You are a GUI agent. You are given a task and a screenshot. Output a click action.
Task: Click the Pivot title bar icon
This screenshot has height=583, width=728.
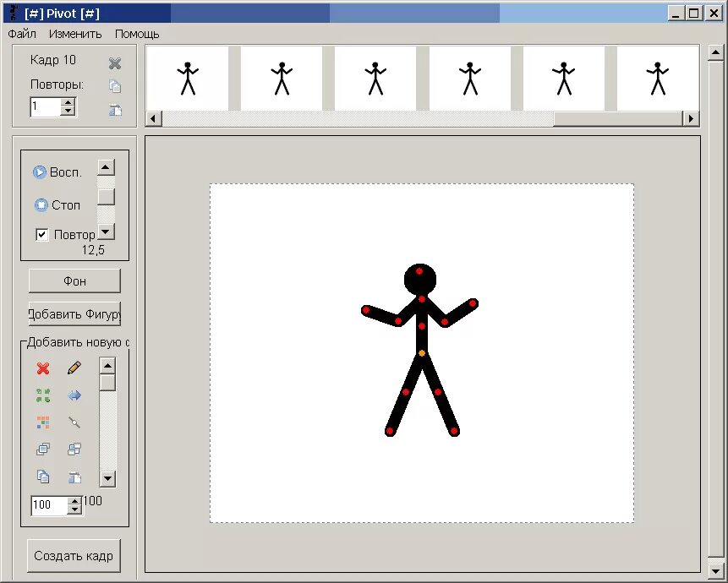click(14, 13)
